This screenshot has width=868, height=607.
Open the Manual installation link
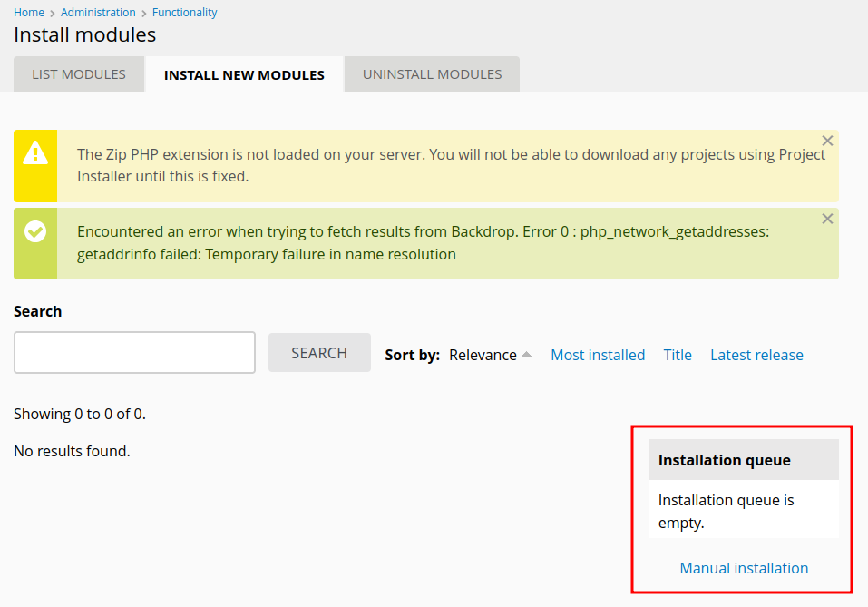[x=744, y=568]
